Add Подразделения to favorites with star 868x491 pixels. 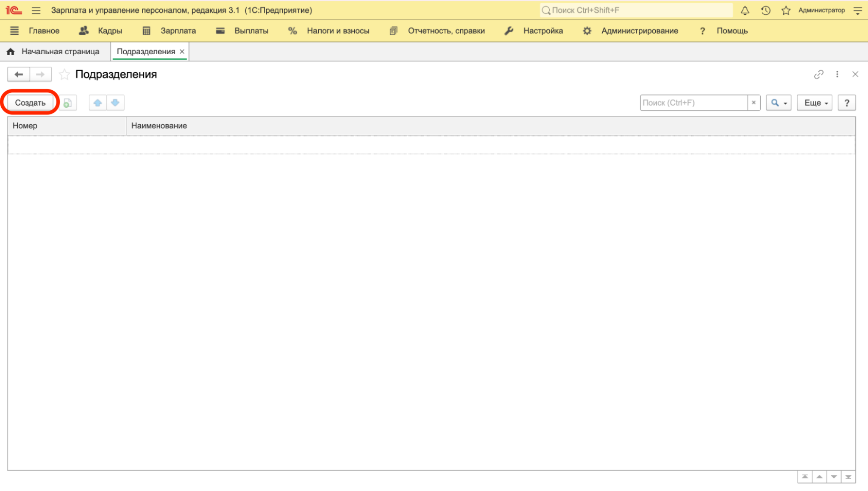pyautogui.click(x=64, y=75)
